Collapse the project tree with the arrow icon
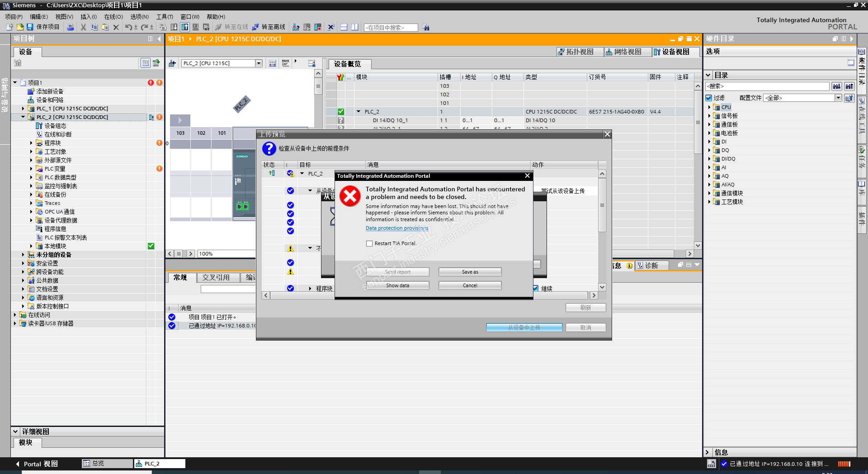Screen dimensions: 868x474 point(159,39)
